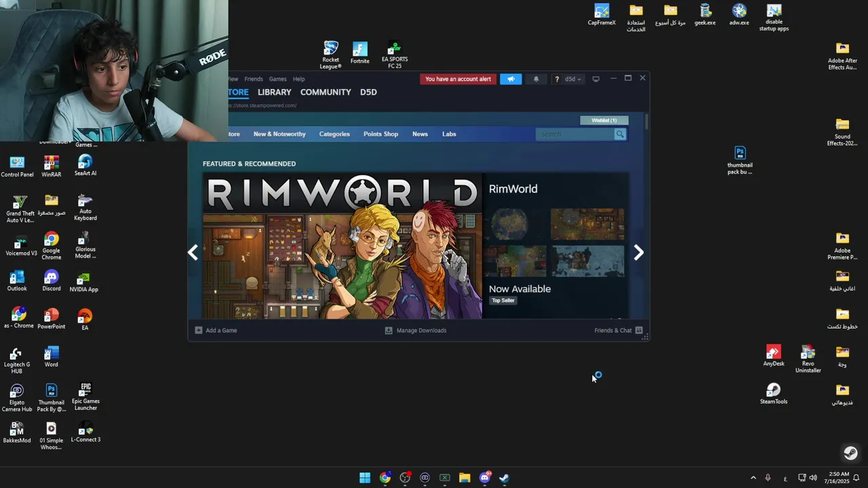Open Windows Start button
The height and width of the screenshot is (488, 868).
point(365,478)
